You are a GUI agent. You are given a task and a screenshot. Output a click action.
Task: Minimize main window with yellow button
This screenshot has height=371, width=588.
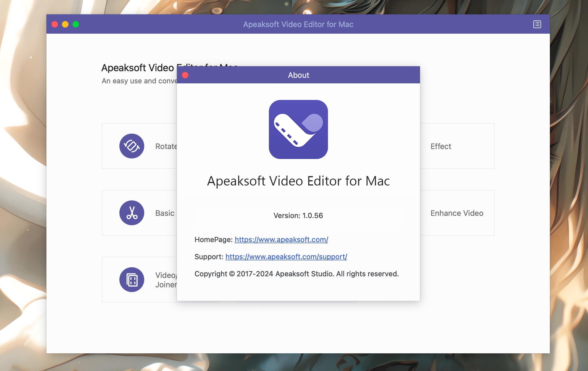[65, 24]
